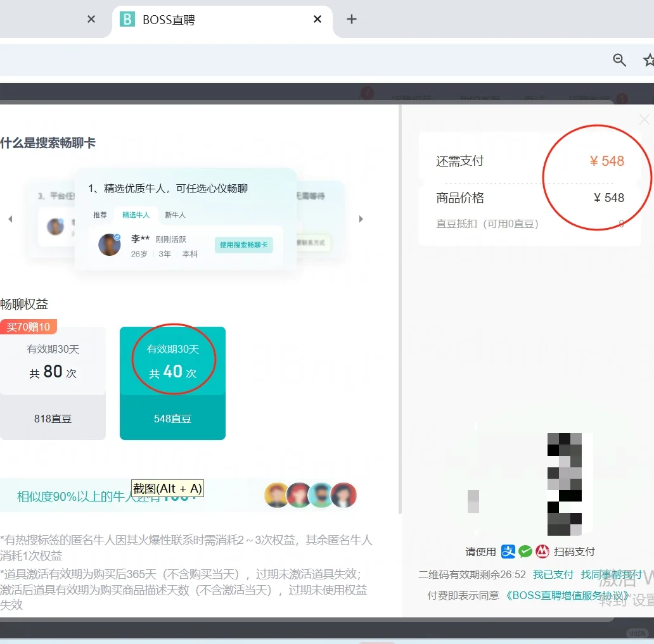Open a new browser tab
The image size is (654, 644).
(352, 19)
